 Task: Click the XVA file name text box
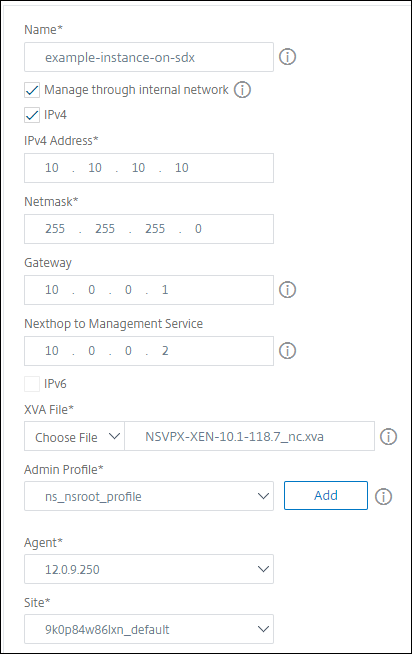[x=249, y=436]
